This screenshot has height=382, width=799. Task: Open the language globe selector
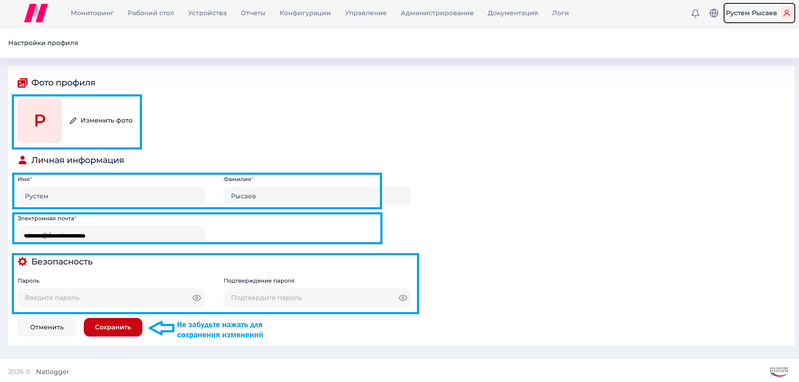(713, 14)
